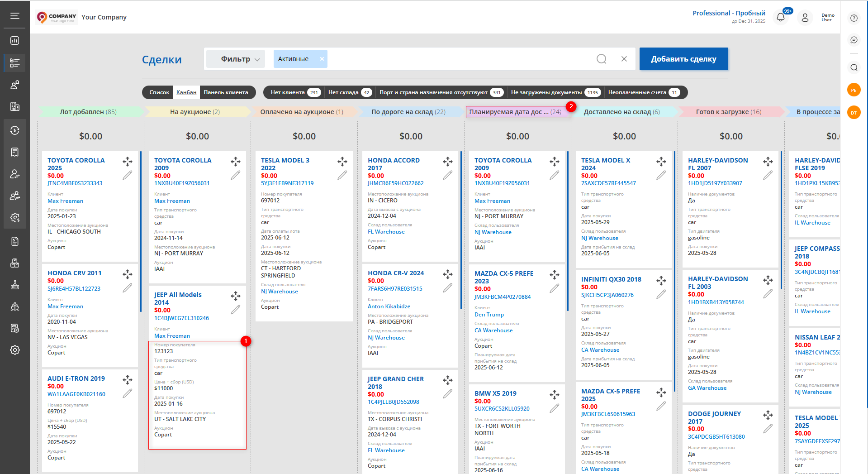Clear the filter bar with X icon
The image size is (868, 474).
click(x=624, y=59)
